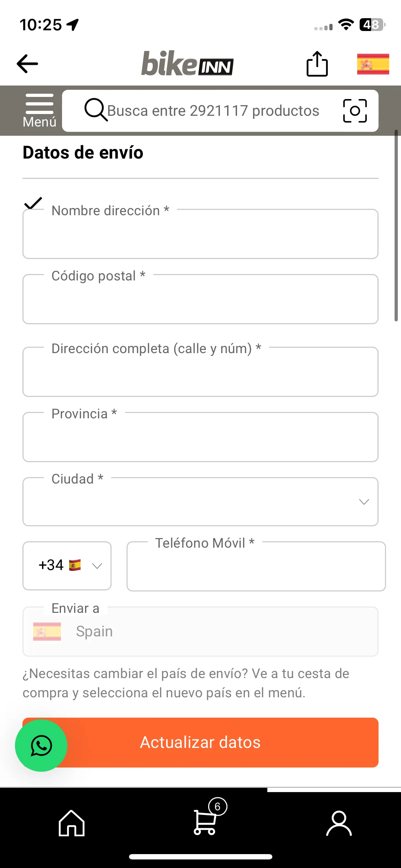The height and width of the screenshot is (868, 401).
Task: Click the Actualizar datos button
Action: [x=200, y=743]
